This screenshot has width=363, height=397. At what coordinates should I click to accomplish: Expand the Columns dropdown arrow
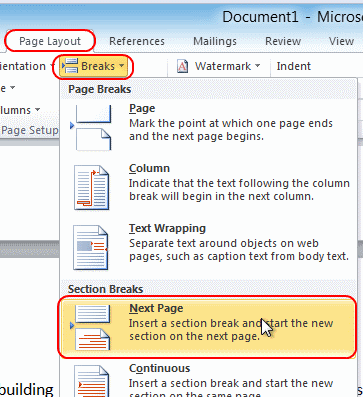coord(37,110)
